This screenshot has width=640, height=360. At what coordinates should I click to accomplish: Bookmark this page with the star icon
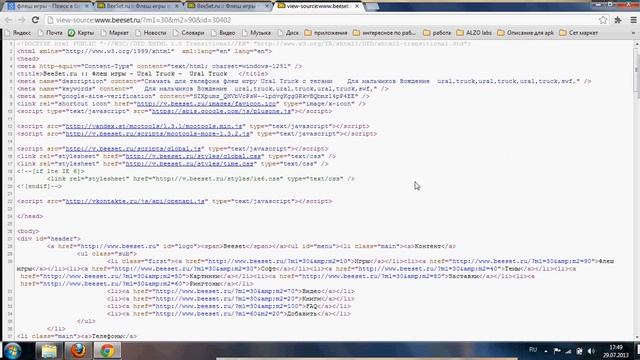click(x=603, y=20)
